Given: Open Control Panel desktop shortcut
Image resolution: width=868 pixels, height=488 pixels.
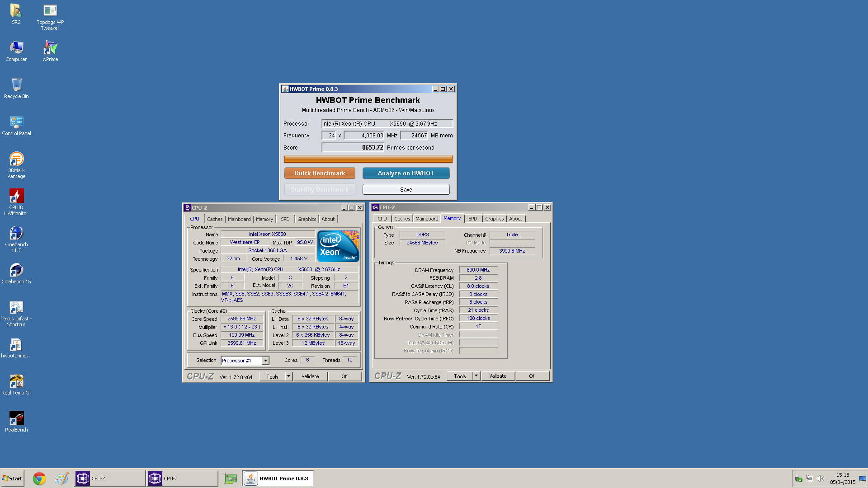Looking at the screenshot, I should (16, 125).
